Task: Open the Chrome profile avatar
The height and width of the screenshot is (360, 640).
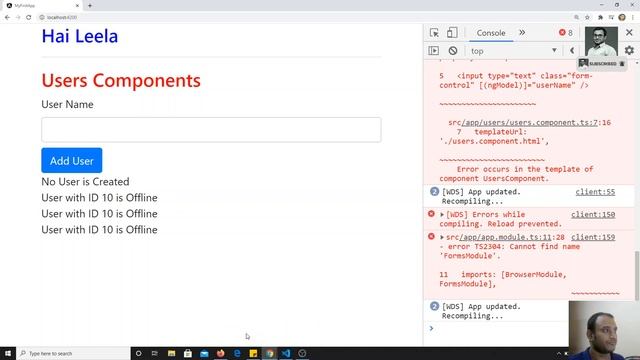Action: click(622, 17)
